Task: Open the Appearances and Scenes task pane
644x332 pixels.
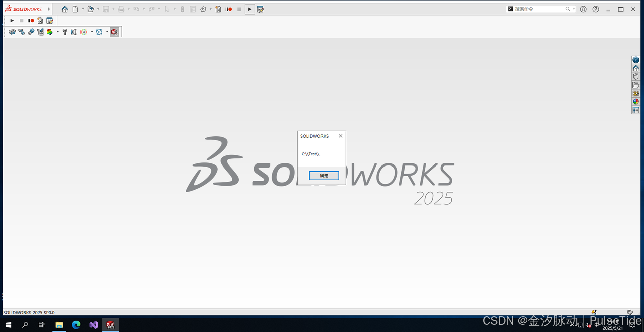Action: tap(635, 101)
